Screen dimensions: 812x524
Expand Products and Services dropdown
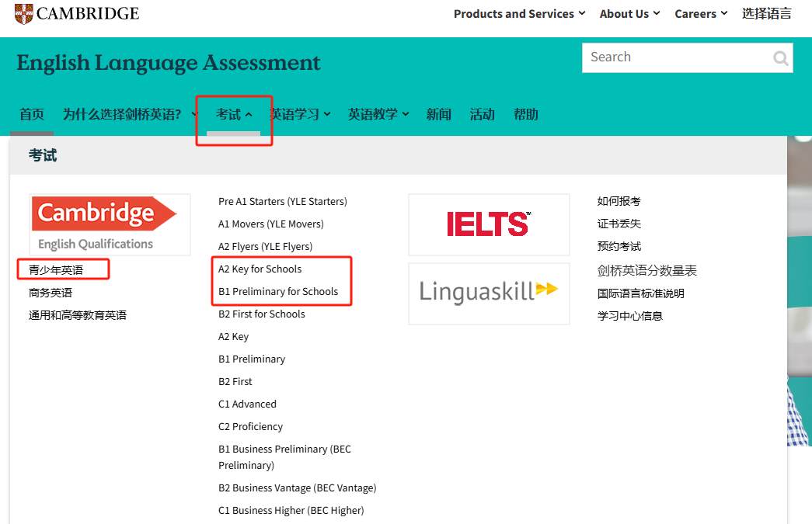(x=519, y=14)
